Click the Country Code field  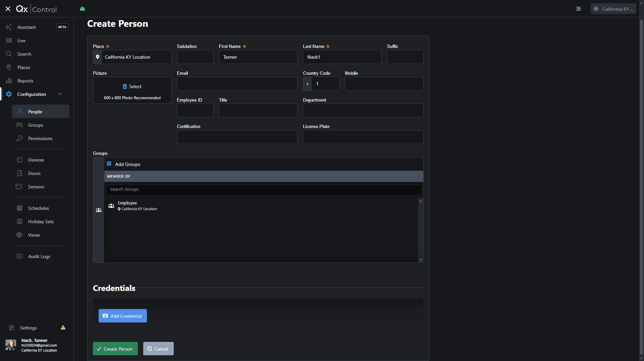(321, 84)
